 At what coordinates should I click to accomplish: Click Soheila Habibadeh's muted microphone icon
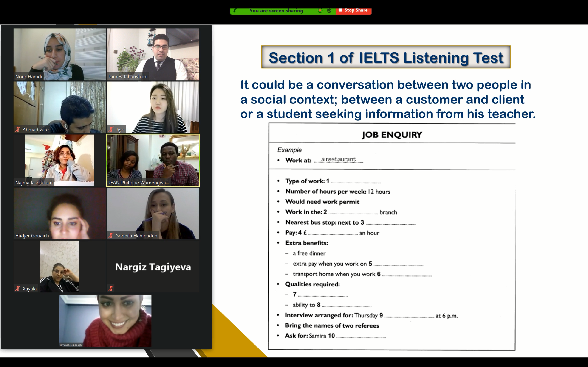click(x=111, y=235)
